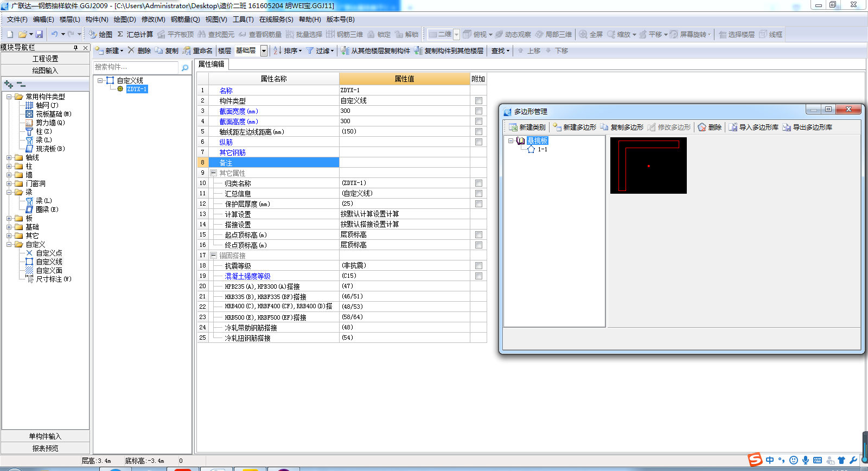
Task: Click the 绘图输入 panel button
Action: point(45,71)
